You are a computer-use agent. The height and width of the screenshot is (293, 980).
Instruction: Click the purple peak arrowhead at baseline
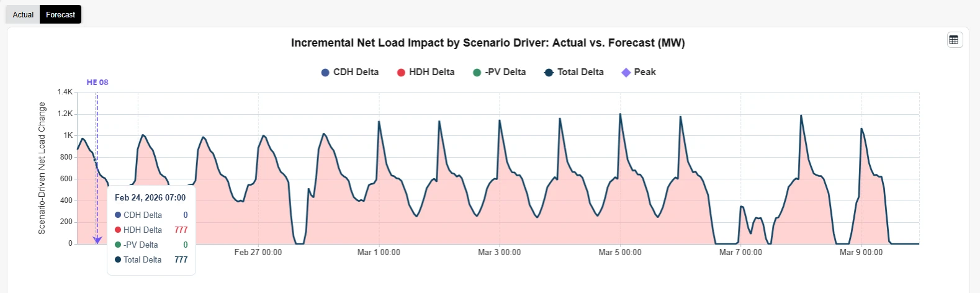[x=97, y=240]
